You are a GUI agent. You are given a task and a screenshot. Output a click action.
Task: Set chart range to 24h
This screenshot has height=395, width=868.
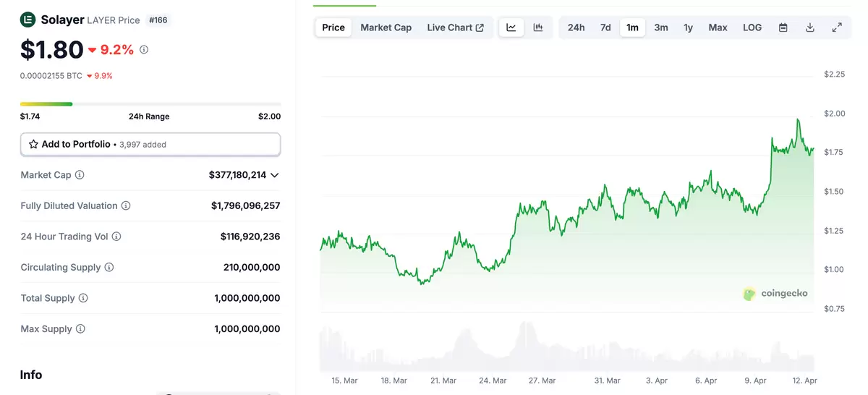coord(576,27)
